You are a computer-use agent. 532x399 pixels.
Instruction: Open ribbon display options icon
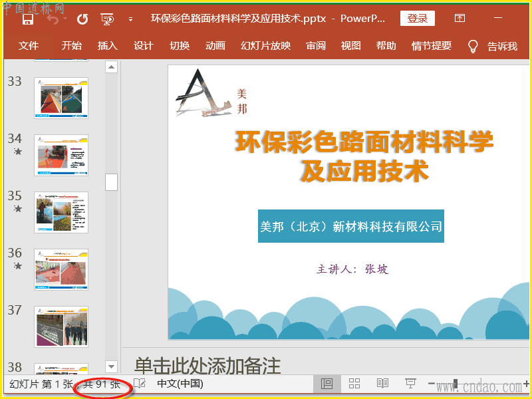pos(460,18)
